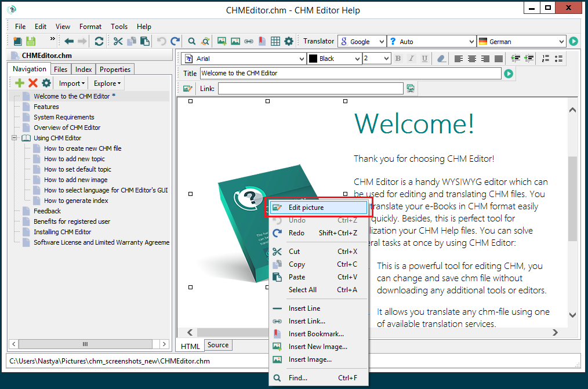Image resolution: width=588 pixels, height=389 pixels.
Task: Click inside the Link input field
Action: click(x=310, y=88)
